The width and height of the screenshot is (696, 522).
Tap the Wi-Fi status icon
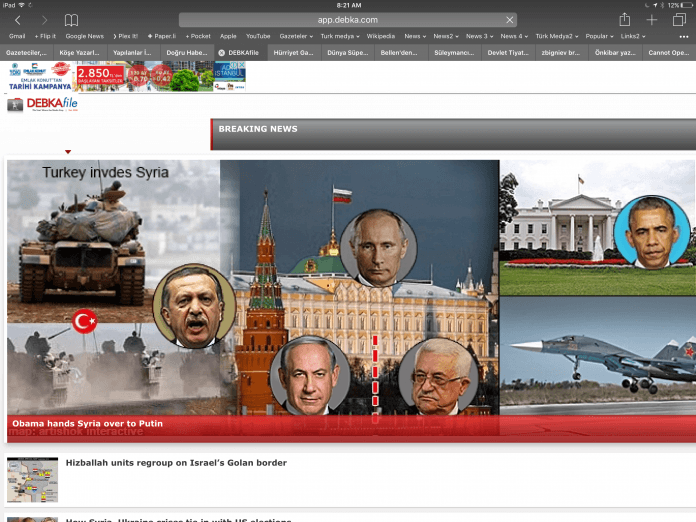coord(21,5)
